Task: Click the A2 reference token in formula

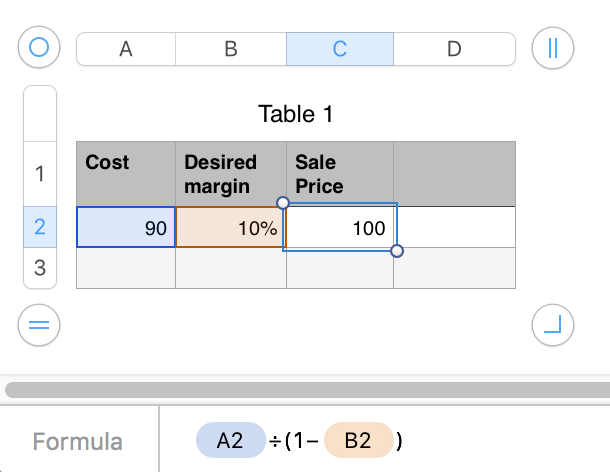Action: click(230, 441)
